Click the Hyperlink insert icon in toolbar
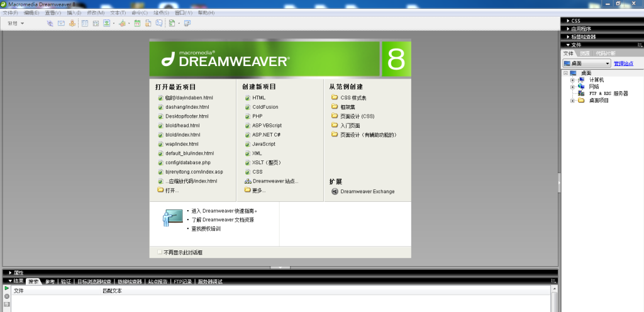The width and height of the screenshot is (644, 312). pyautogui.click(x=50, y=23)
